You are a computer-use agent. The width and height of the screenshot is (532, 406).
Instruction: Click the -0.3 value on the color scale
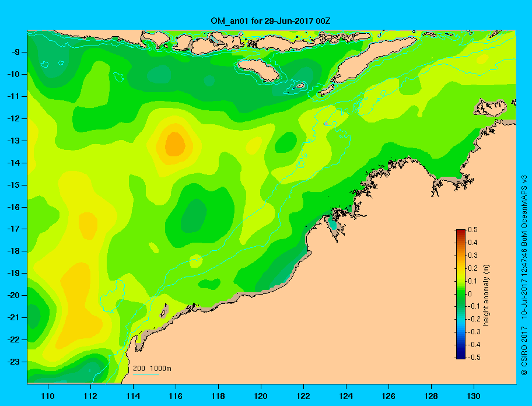click(x=474, y=332)
